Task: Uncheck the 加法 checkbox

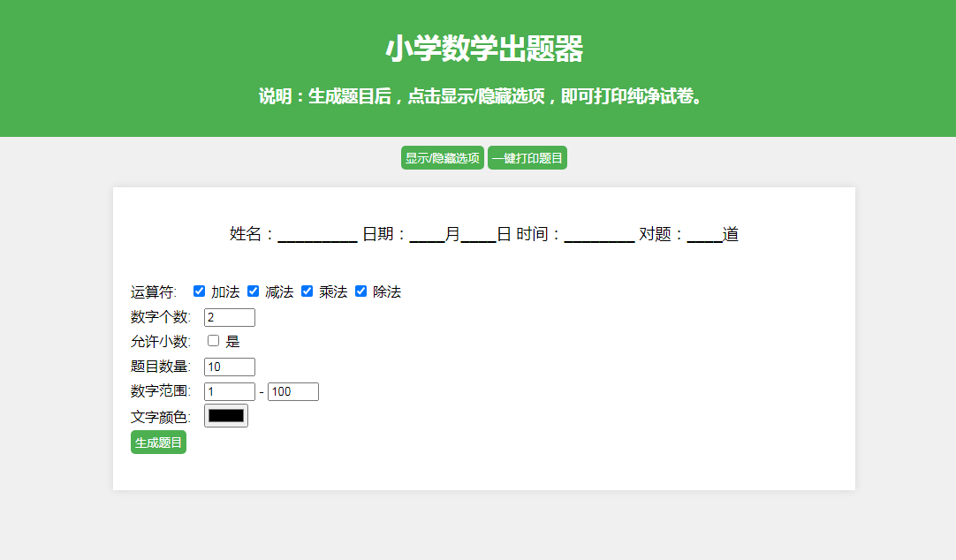Action: pyautogui.click(x=199, y=291)
